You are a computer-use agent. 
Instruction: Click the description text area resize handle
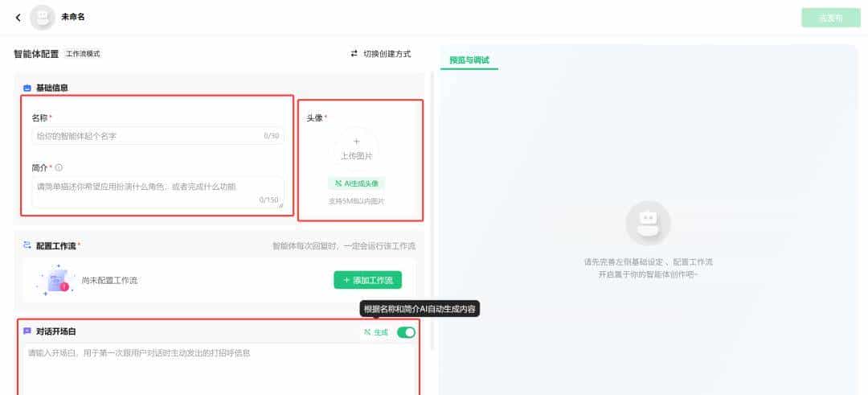coord(280,205)
